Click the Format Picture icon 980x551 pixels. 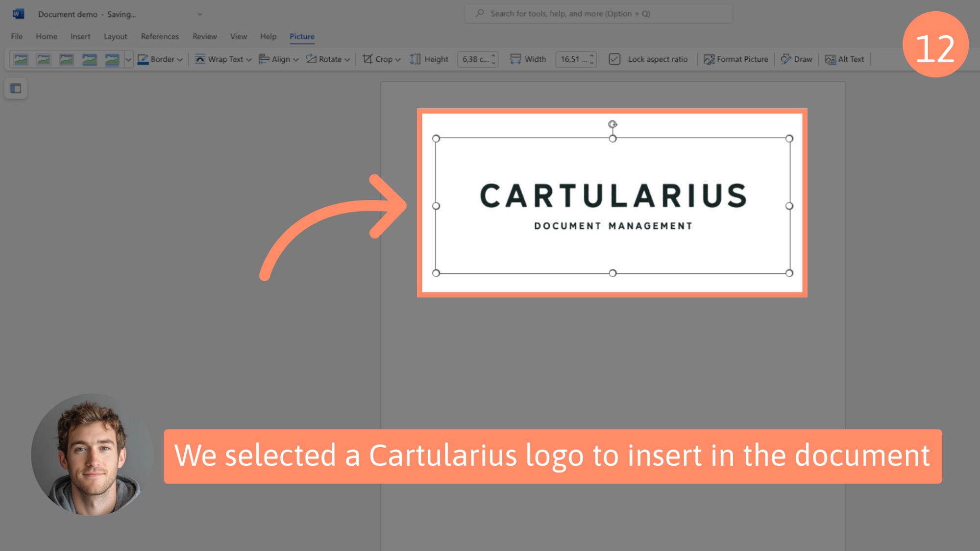click(709, 59)
